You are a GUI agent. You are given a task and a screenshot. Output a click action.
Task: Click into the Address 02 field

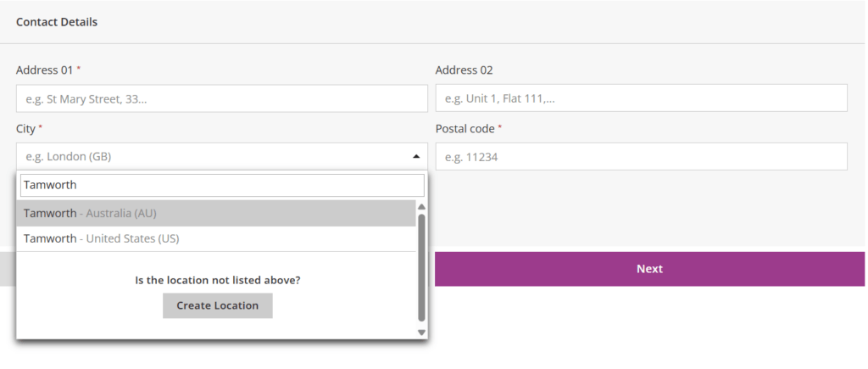click(641, 98)
